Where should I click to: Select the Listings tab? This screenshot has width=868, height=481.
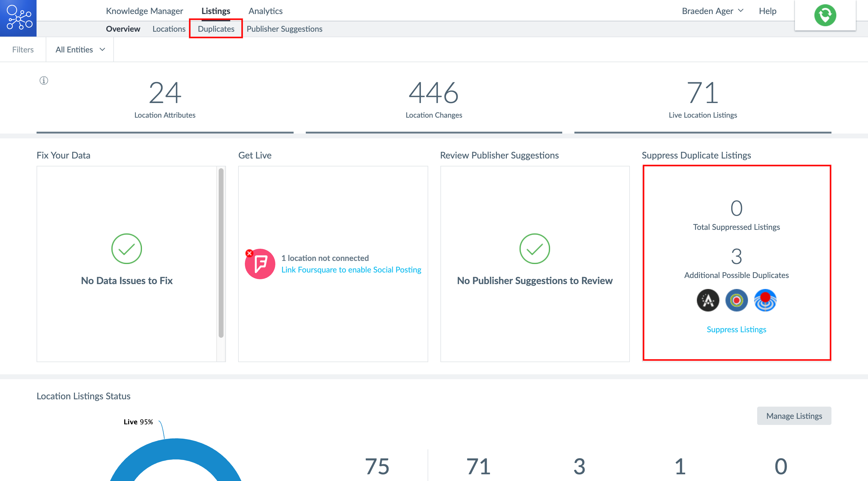point(216,11)
